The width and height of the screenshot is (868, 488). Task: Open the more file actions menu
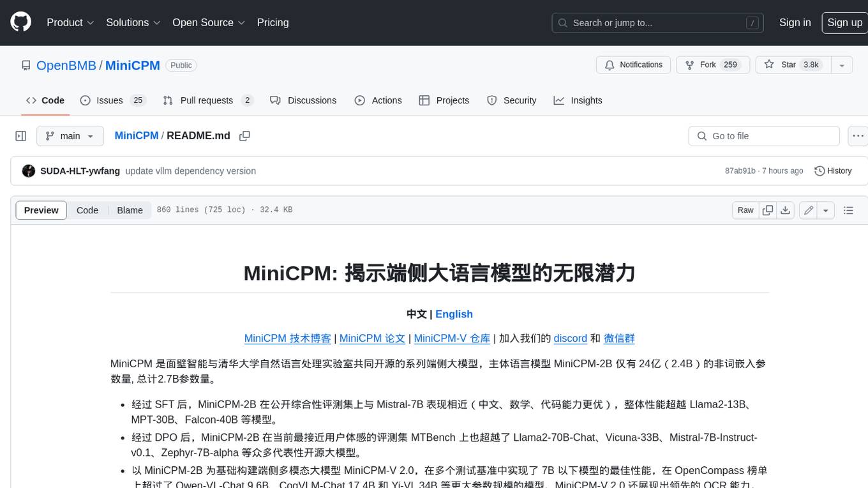pos(858,136)
